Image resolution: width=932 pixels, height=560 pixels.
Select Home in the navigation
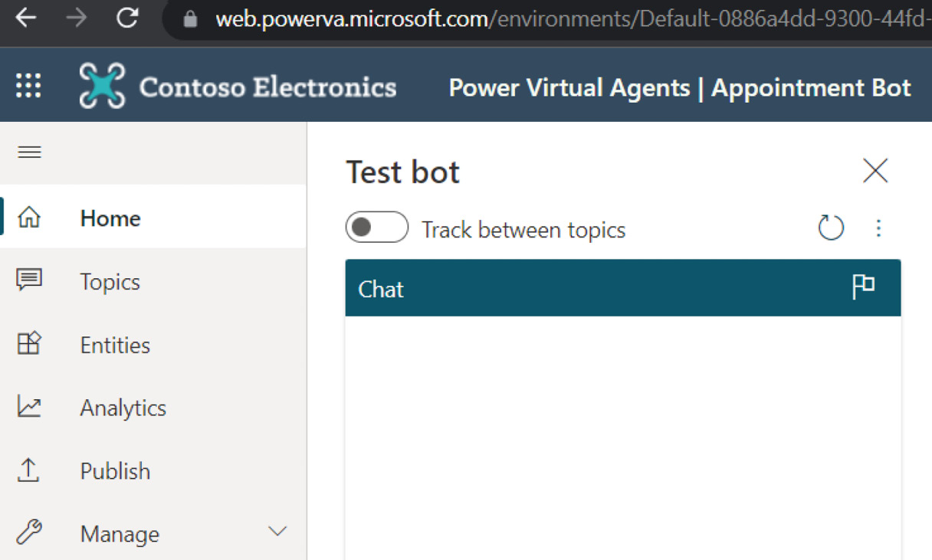153,216
